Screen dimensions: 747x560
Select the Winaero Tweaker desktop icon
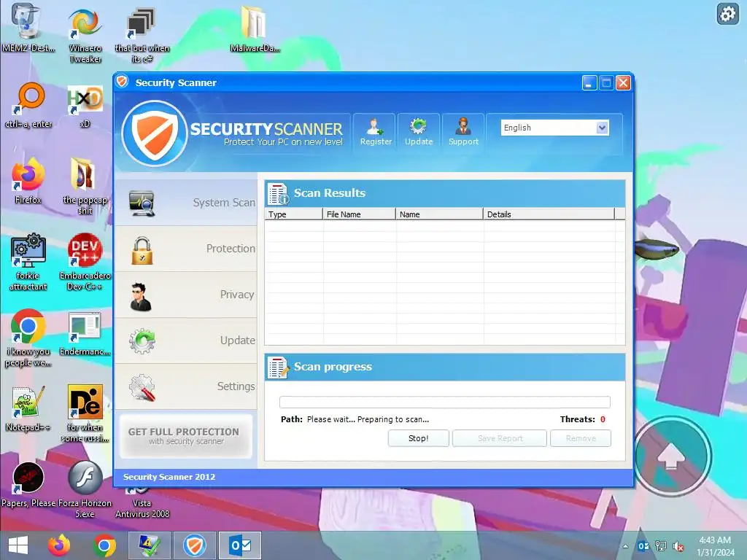point(85,35)
